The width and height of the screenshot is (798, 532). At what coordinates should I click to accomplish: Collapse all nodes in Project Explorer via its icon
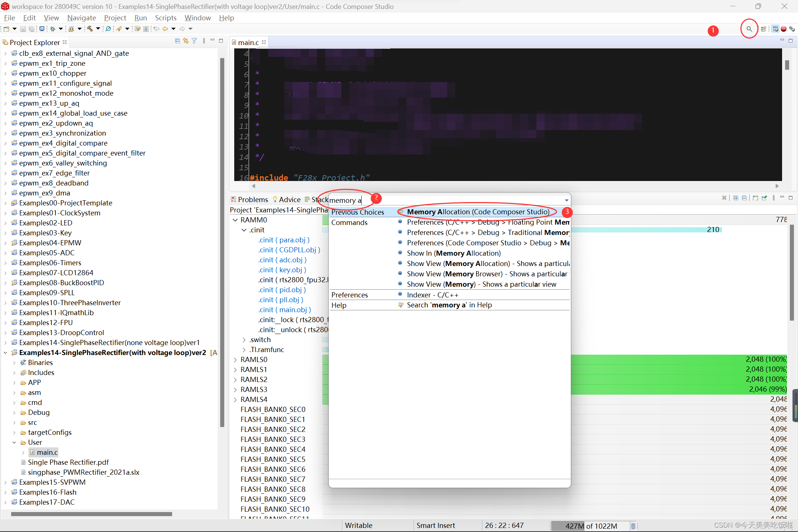pos(177,41)
